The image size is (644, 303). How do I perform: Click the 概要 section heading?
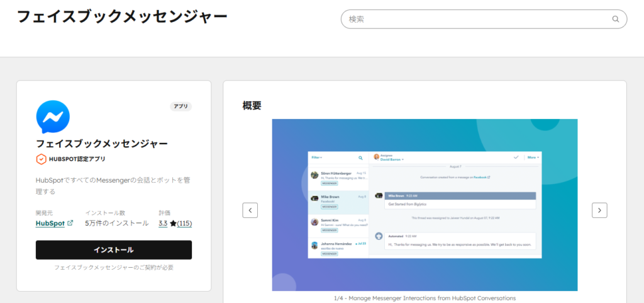pyautogui.click(x=252, y=105)
